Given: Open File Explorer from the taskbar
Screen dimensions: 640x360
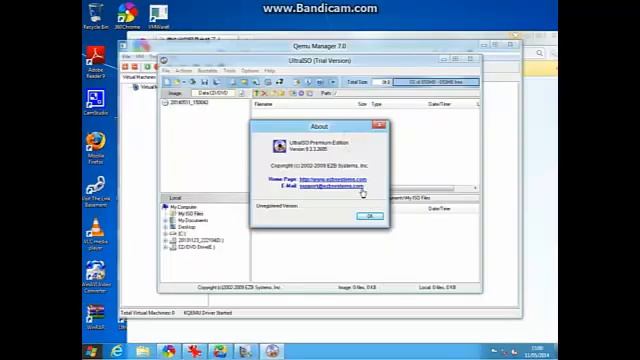Looking at the screenshot, I should (x=143, y=351).
